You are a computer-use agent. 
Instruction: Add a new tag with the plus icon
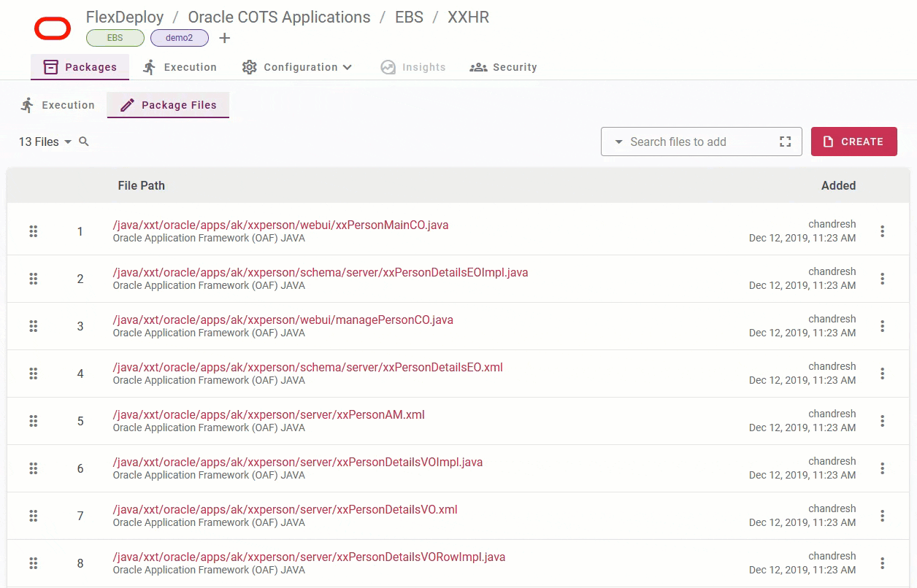225,38
